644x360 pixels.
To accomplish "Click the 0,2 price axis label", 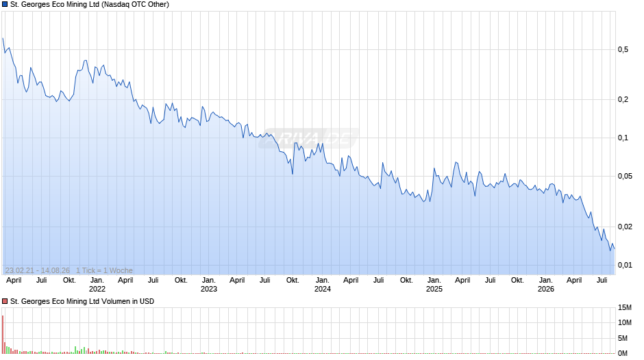I will coord(623,99).
